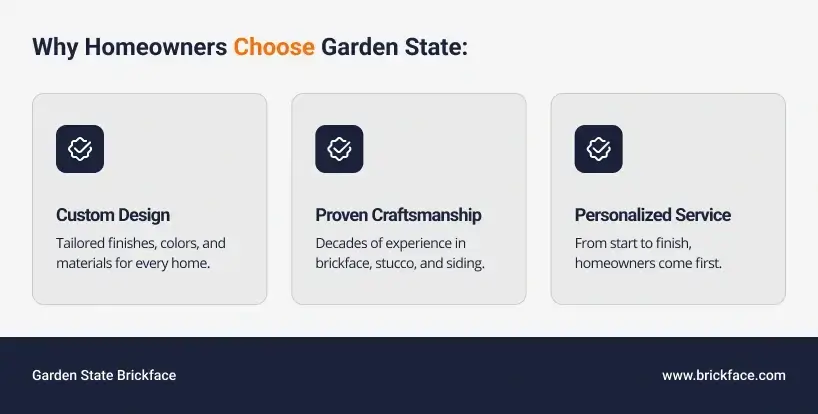Image resolution: width=818 pixels, height=414 pixels.
Task: Click the orange word Choose in title
Action: (x=274, y=47)
